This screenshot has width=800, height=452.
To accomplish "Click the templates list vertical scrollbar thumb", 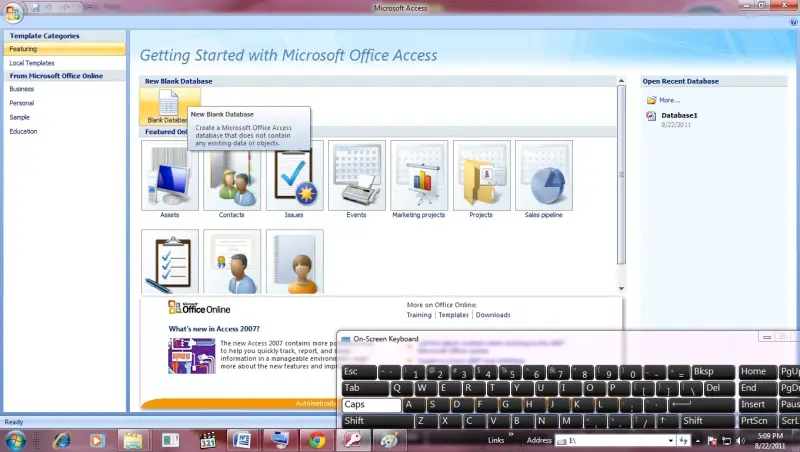I will [x=621, y=174].
